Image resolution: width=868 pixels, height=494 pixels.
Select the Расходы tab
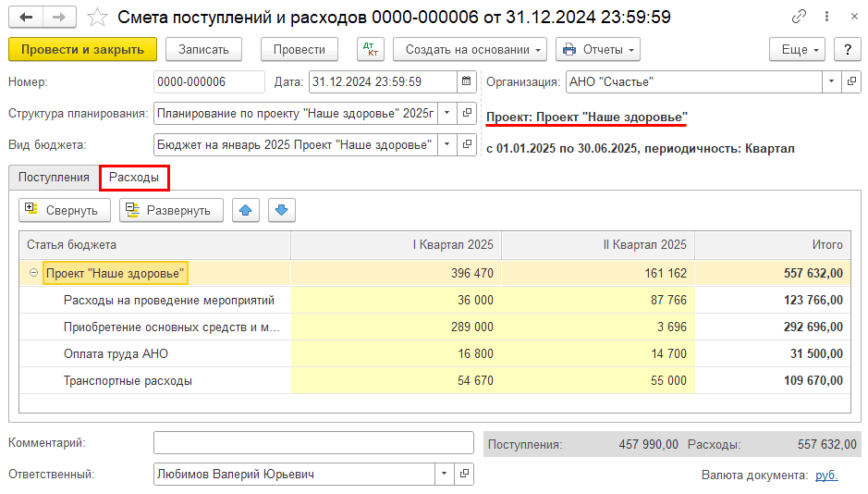[x=134, y=177]
